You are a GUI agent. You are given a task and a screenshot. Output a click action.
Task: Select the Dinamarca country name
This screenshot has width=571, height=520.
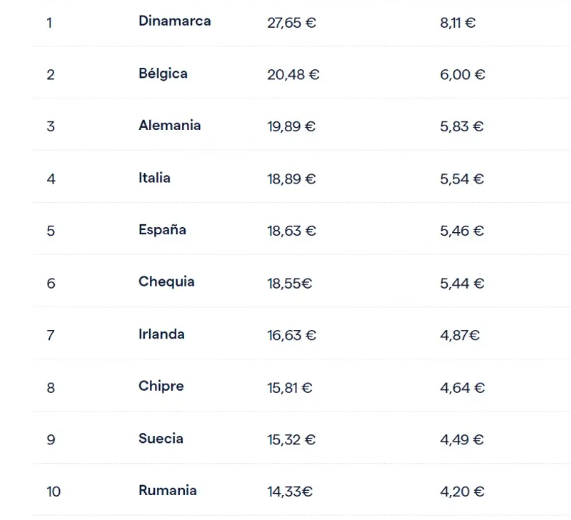[x=174, y=21]
